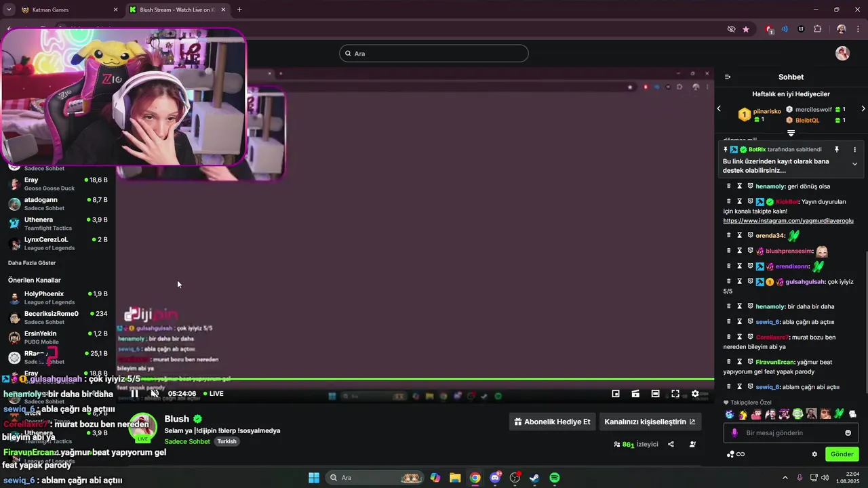This screenshot has height=488, width=868.
Task: Click the Turkish language tag
Action: click(x=226, y=441)
